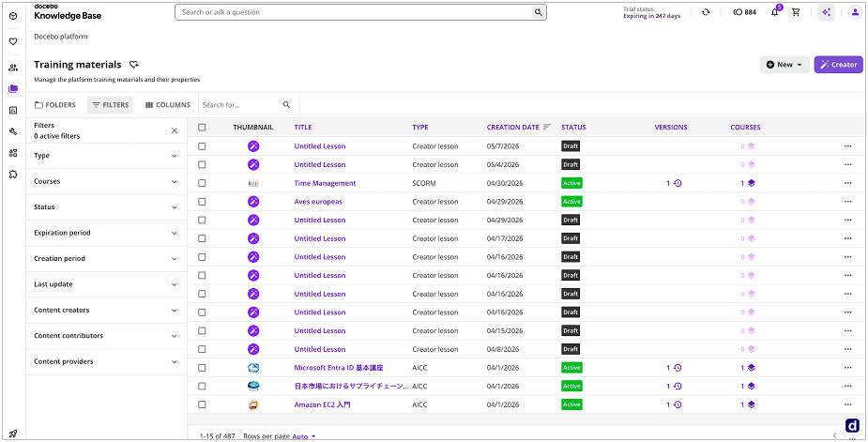This screenshot has width=868, height=442.
Task: Close the Filters panel with X
Action: pos(175,130)
